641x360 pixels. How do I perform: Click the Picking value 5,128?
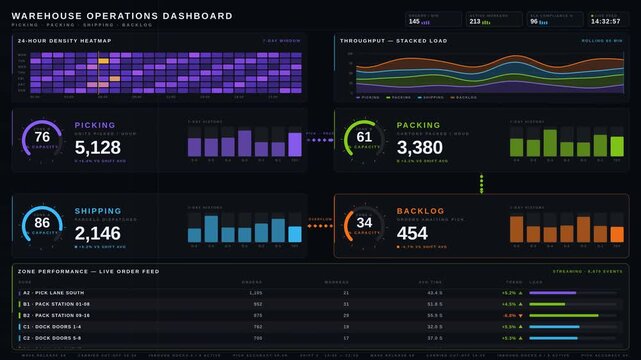(x=98, y=148)
